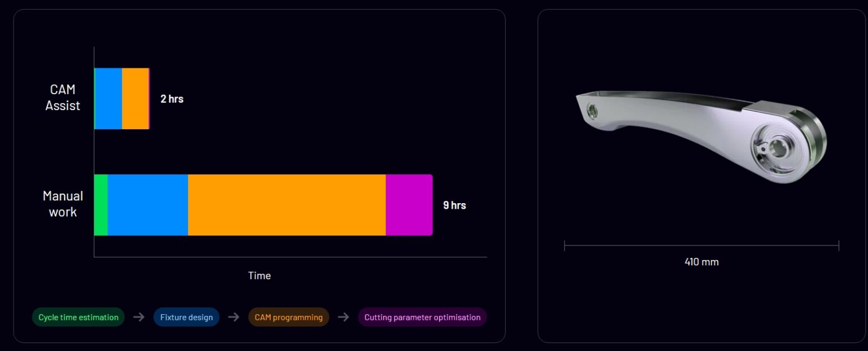Click the CAM programming legend pill
Screen dimensions: 868x351
coord(288,317)
